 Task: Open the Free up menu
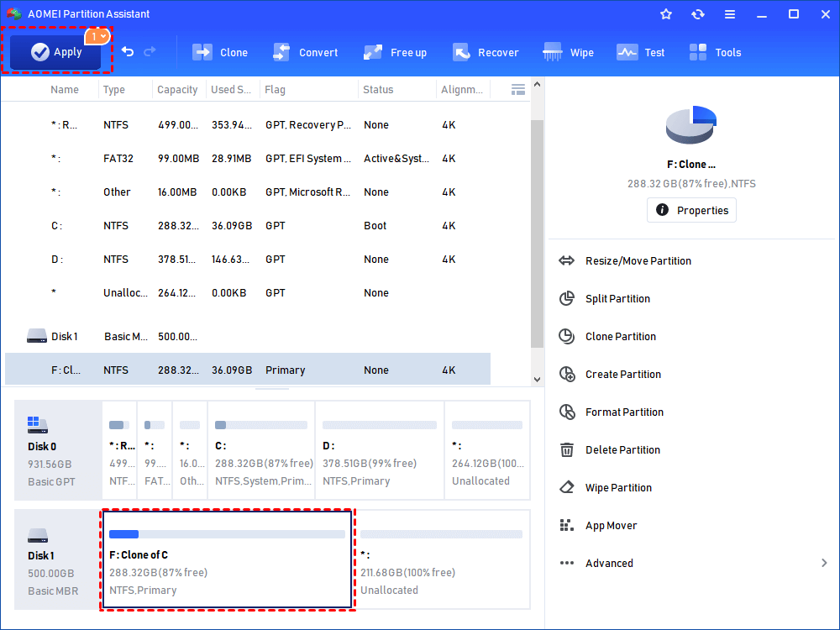(x=396, y=52)
